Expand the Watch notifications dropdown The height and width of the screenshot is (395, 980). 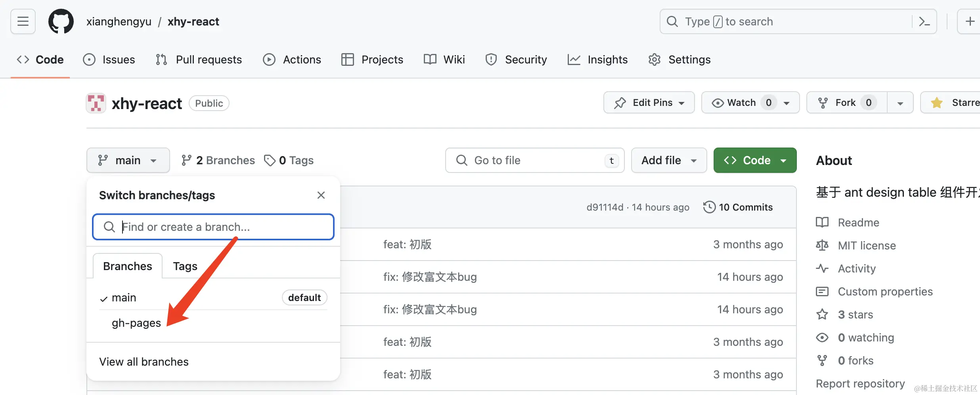[x=787, y=103]
